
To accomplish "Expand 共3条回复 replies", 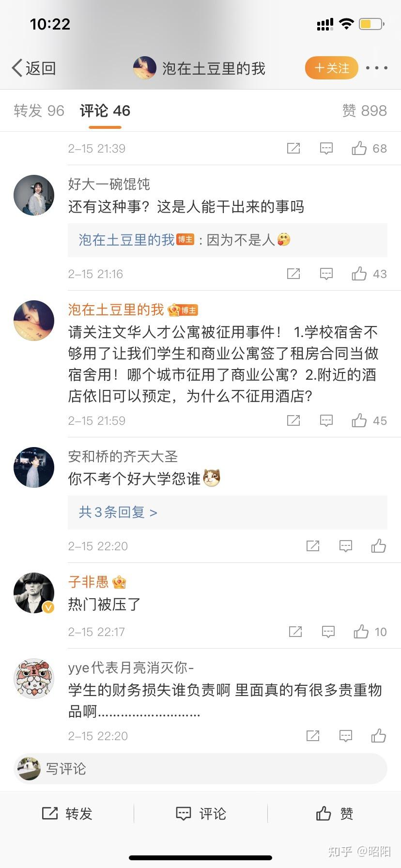I will point(118,512).
